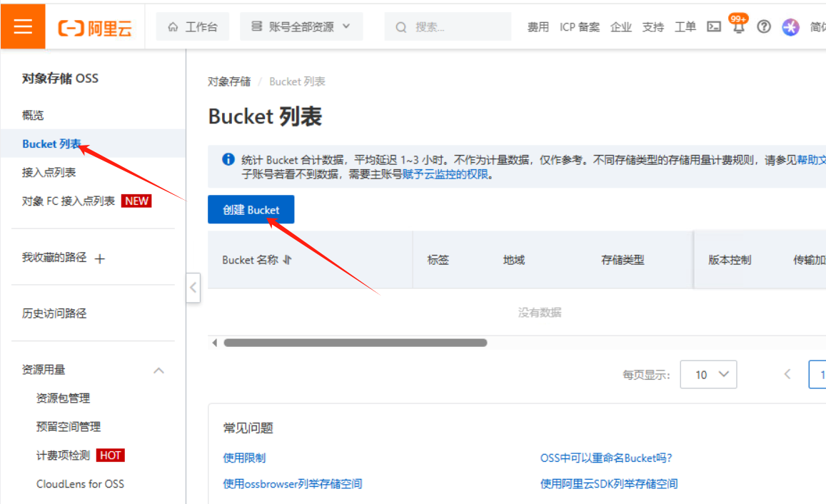This screenshot has height=504, width=826.
Task: Open 赋予云监控的权限 link
Action: pos(445,173)
